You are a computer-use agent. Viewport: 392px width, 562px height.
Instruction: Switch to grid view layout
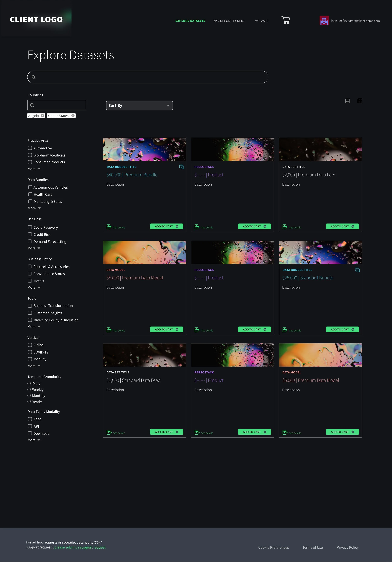[x=360, y=101]
